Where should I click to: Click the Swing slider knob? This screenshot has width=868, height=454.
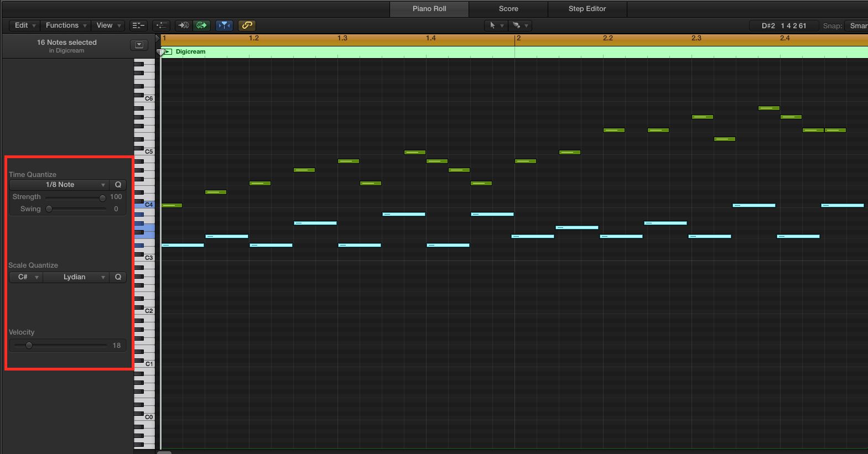(49, 209)
